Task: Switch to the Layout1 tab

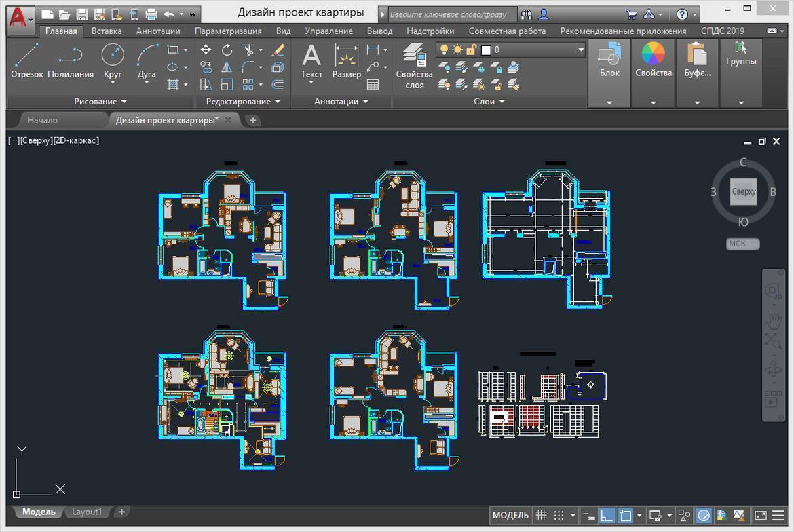Action: [87, 512]
